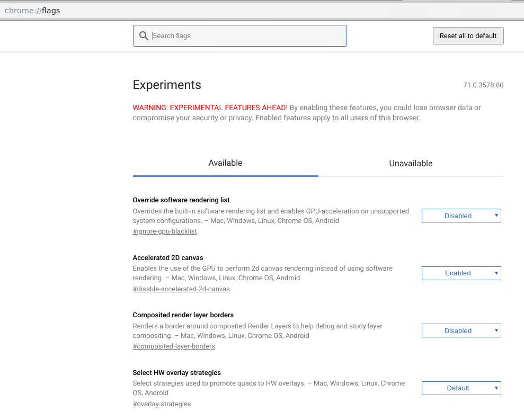Click the Accelerated 2D canvas title
The image size is (524, 420).
click(168, 257)
